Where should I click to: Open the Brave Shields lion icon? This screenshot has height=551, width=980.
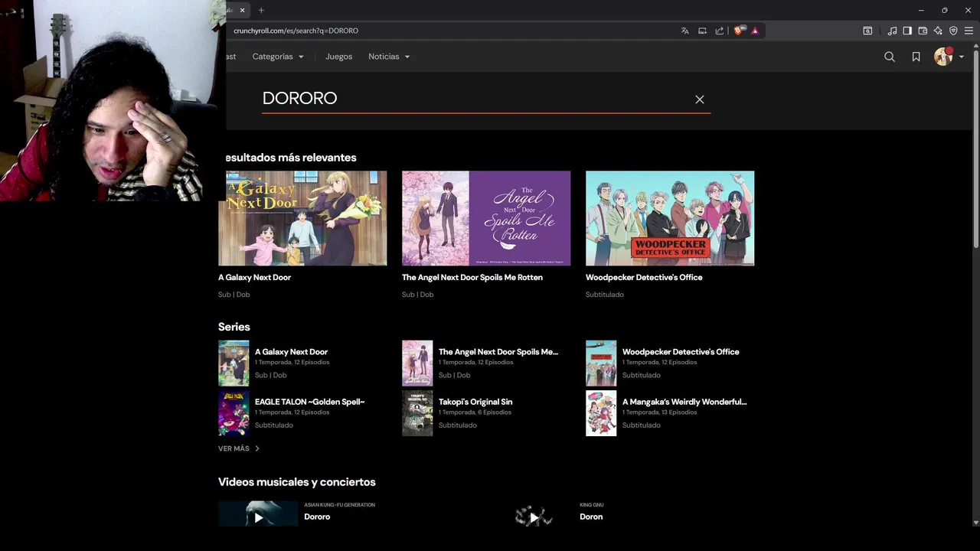739,31
